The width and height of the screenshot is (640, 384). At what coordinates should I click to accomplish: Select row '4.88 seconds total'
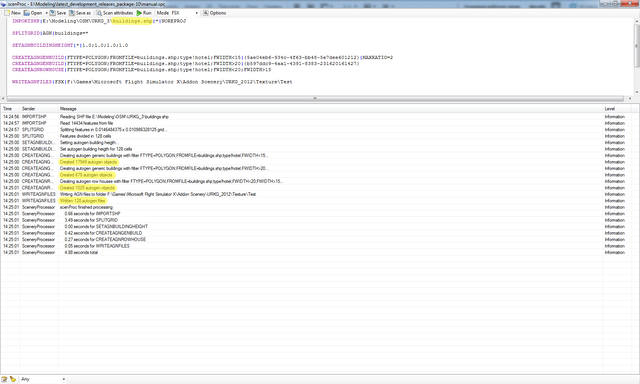click(x=320, y=253)
